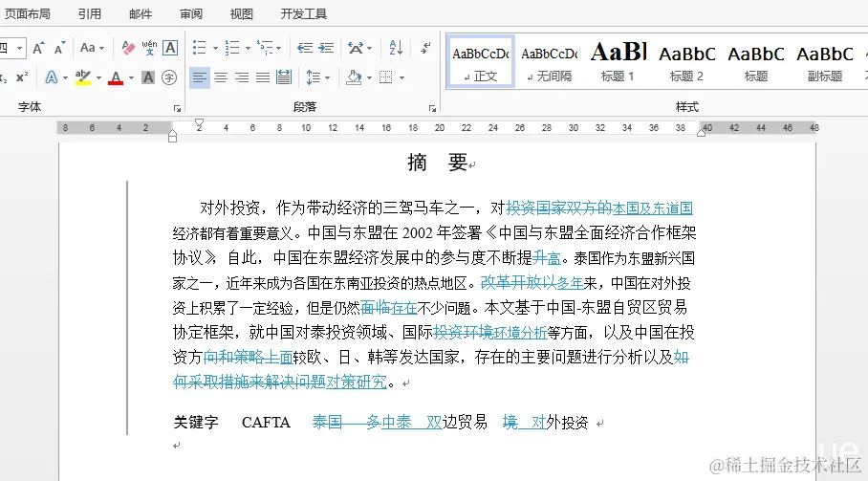Expand text effects dropdown arrow

65,78
